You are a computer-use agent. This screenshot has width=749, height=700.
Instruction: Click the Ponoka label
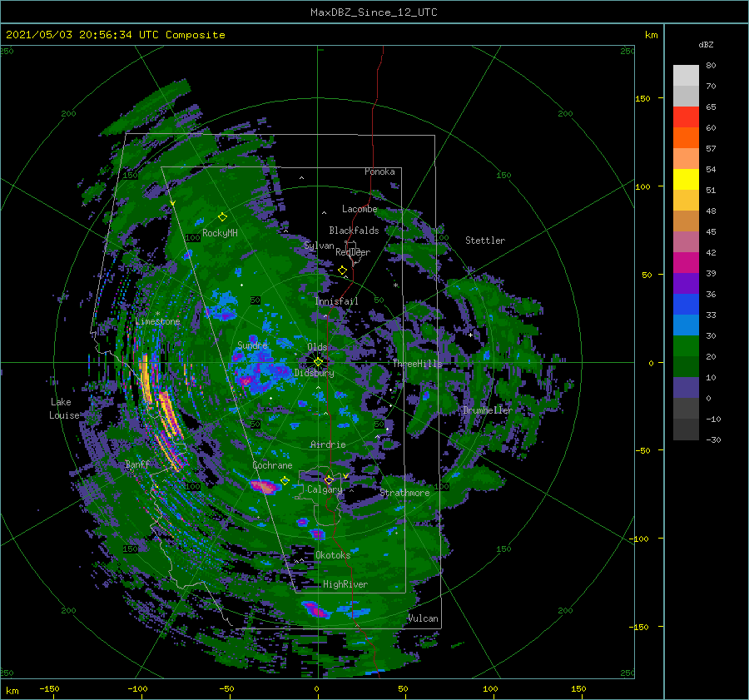[379, 171]
